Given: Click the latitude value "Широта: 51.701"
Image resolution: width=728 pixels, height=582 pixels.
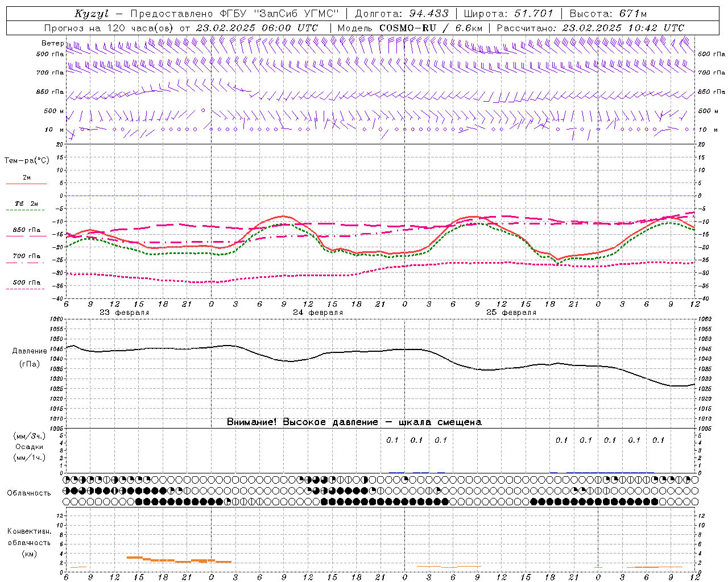Looking at the screenshot, I should [x=508, y=14].
